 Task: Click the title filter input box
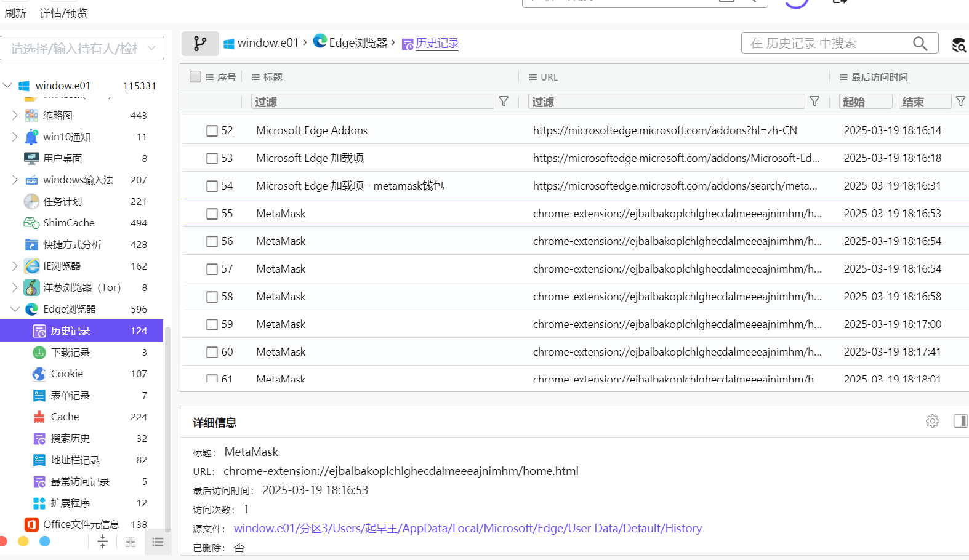[372, 102]
